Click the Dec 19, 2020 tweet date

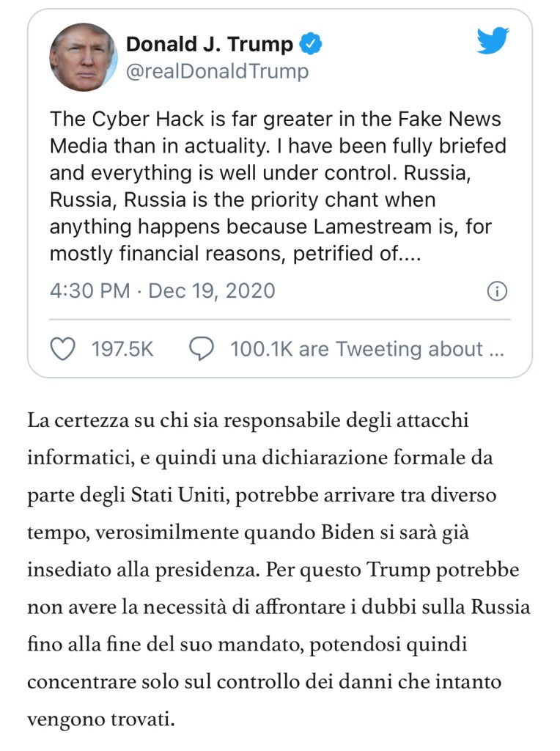point(212,291)
